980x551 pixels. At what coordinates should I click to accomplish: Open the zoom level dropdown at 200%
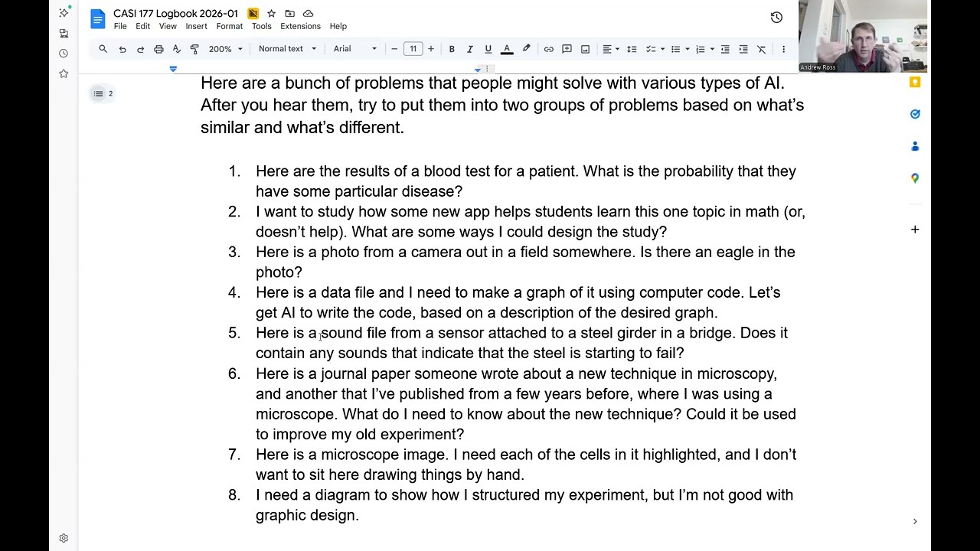(225, 49)
